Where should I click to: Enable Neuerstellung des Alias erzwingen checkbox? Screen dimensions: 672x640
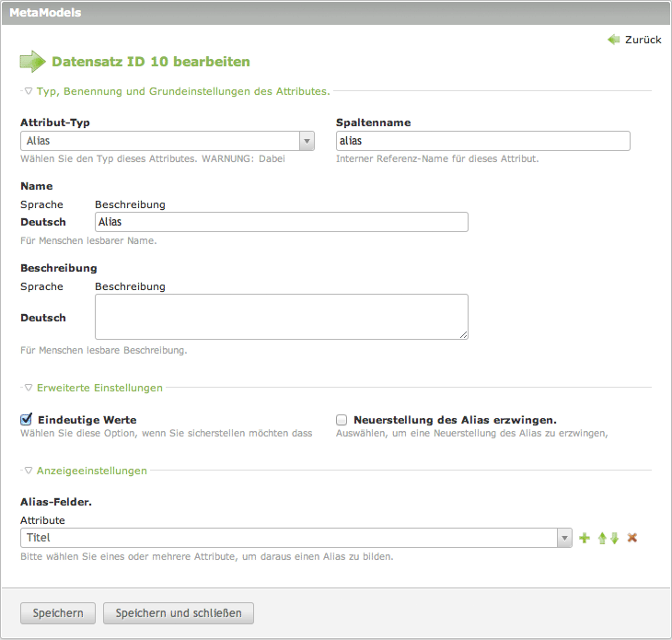pyautogui.click(x=342, y=419)
